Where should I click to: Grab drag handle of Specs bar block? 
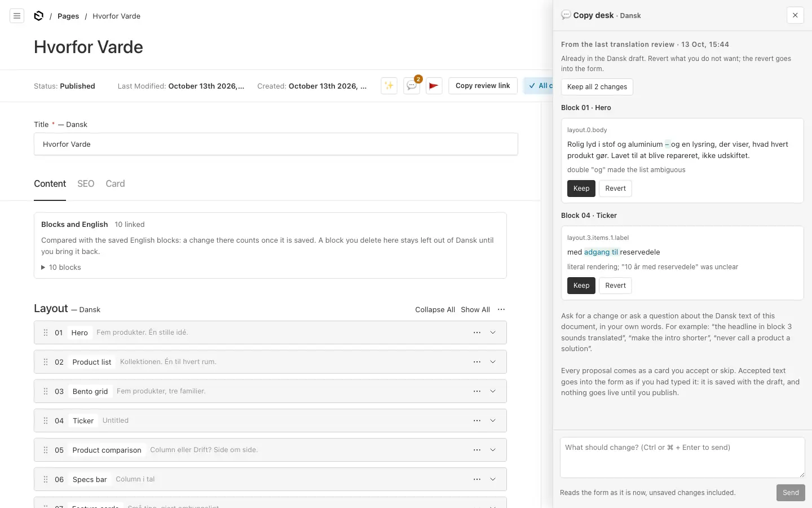(46, 479)
